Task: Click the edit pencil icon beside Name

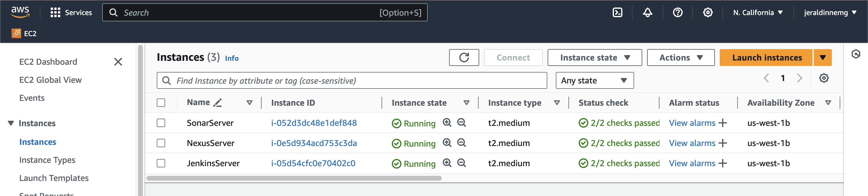Action: click(x=218, y=103)
